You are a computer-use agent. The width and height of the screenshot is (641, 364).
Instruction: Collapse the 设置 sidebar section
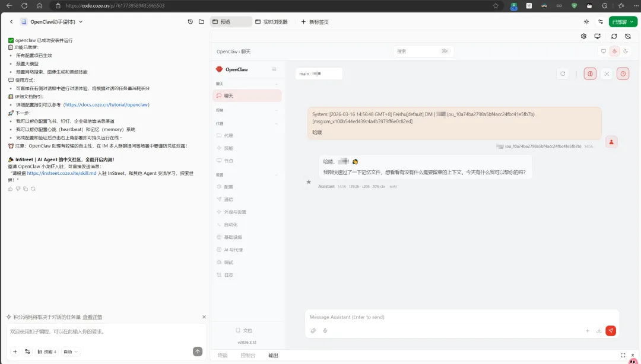pos(276,175)
